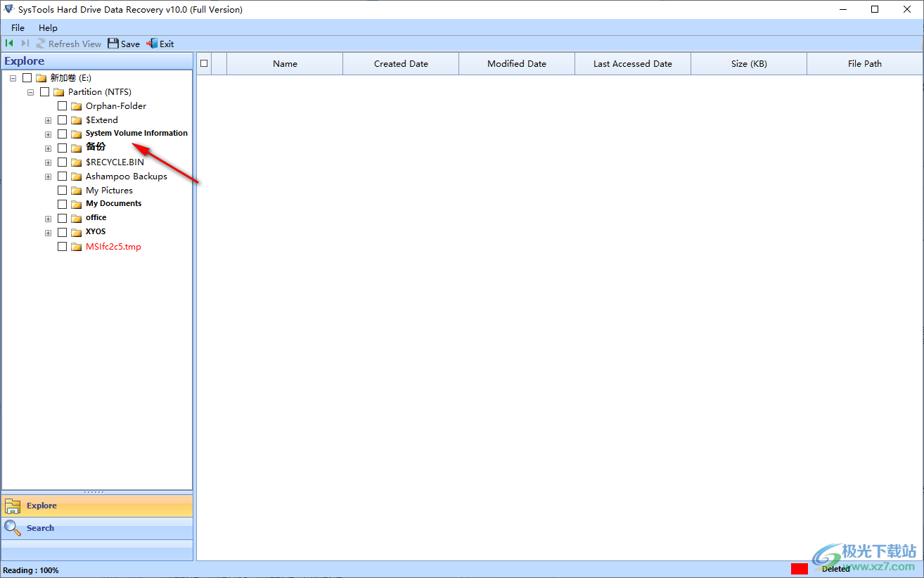Collapse the 新加卷 (E:) tree node
Screen dimensions: 924x578
13,78
